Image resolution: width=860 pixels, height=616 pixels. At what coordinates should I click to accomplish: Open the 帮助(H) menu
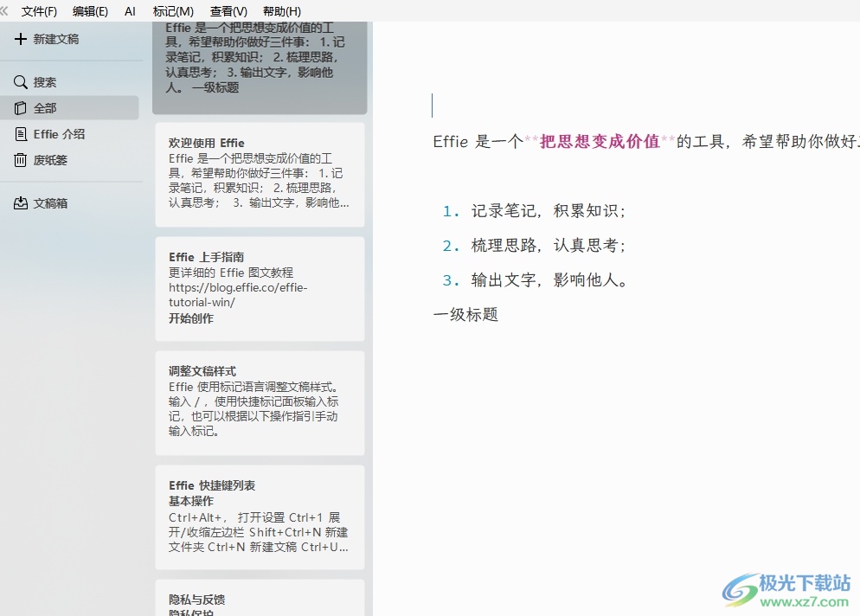[282, 11]
